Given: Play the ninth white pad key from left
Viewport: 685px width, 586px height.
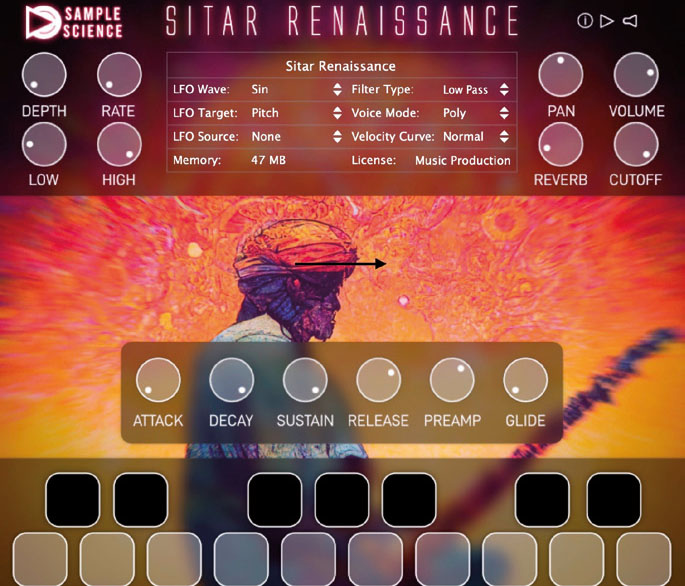Looking at the screenshot, I should click(577, 559).
